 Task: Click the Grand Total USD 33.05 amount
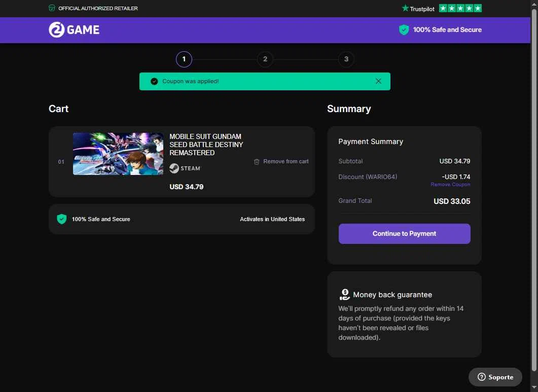(x=451, y=201)
